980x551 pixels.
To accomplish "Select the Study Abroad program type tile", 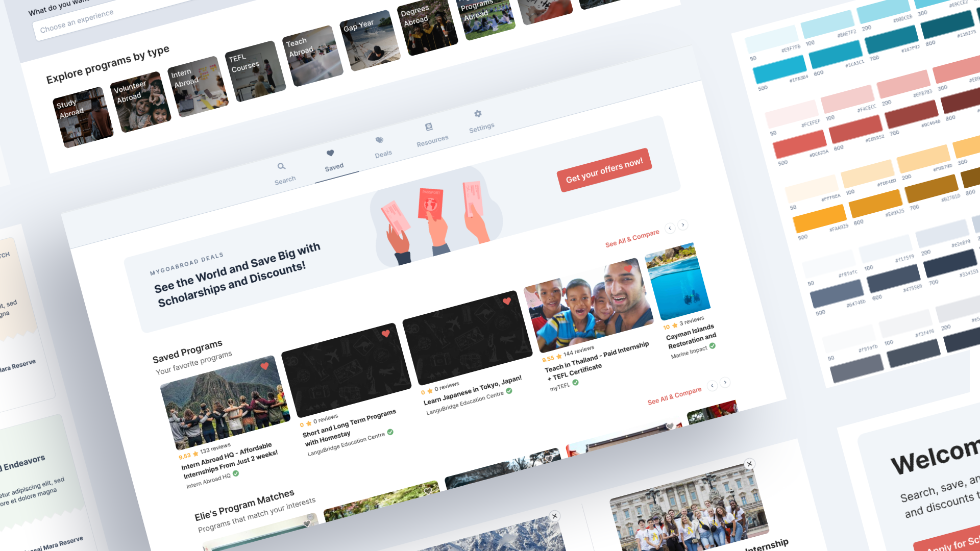I will 83,117.
